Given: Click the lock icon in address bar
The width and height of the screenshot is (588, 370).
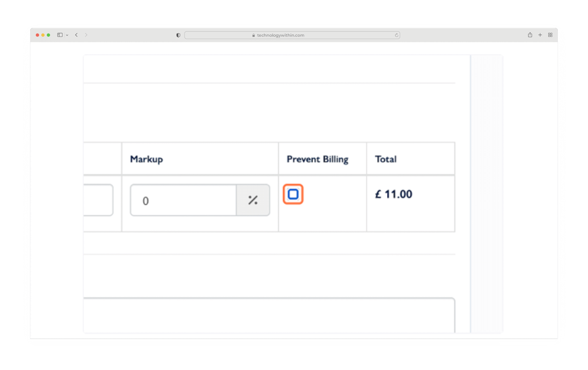Looking at the screenshot, I should click(254, 35).
